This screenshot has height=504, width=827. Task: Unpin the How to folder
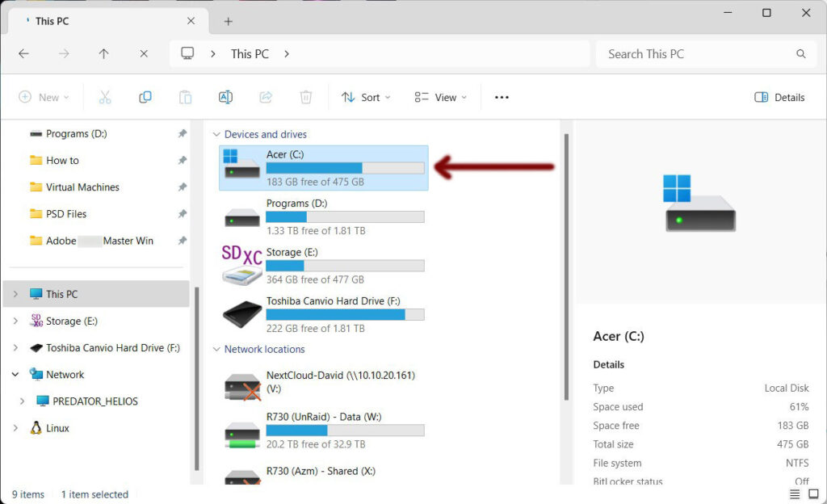[183, 161]
